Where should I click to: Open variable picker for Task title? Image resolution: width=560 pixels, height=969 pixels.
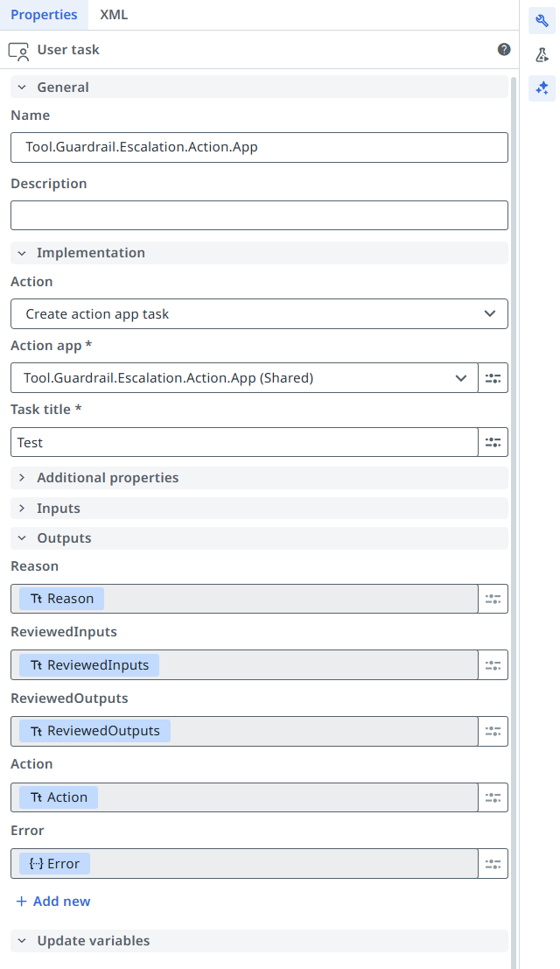click(x=493, y=442)
